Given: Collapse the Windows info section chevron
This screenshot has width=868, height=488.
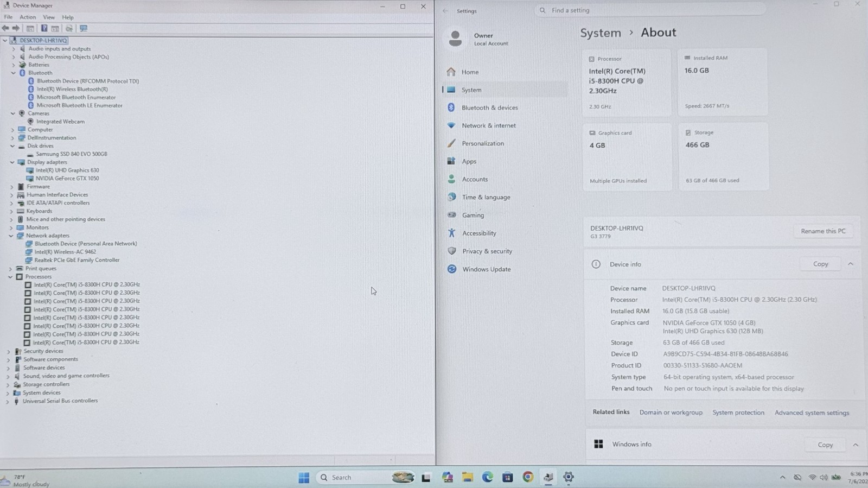Looking at the screenshot, I should (x=856, y=445).
